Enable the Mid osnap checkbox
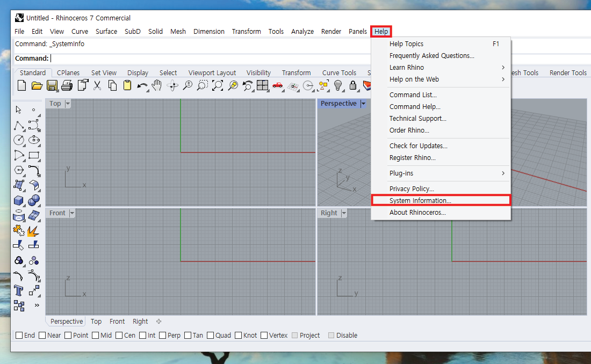591x364 pixels. [95, 336]
